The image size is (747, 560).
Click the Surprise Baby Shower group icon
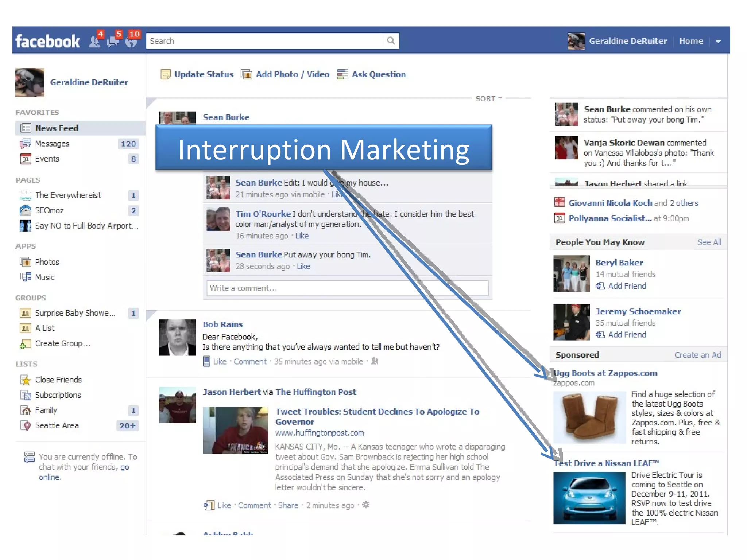[25, 313]
